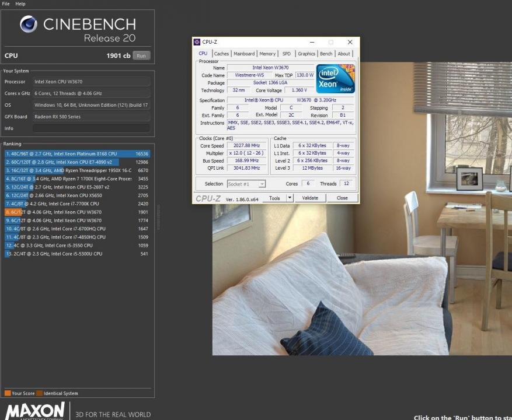Expand the Tools dropdown arrow in CPU-Z
512x420 pixels.
[290, 198]
